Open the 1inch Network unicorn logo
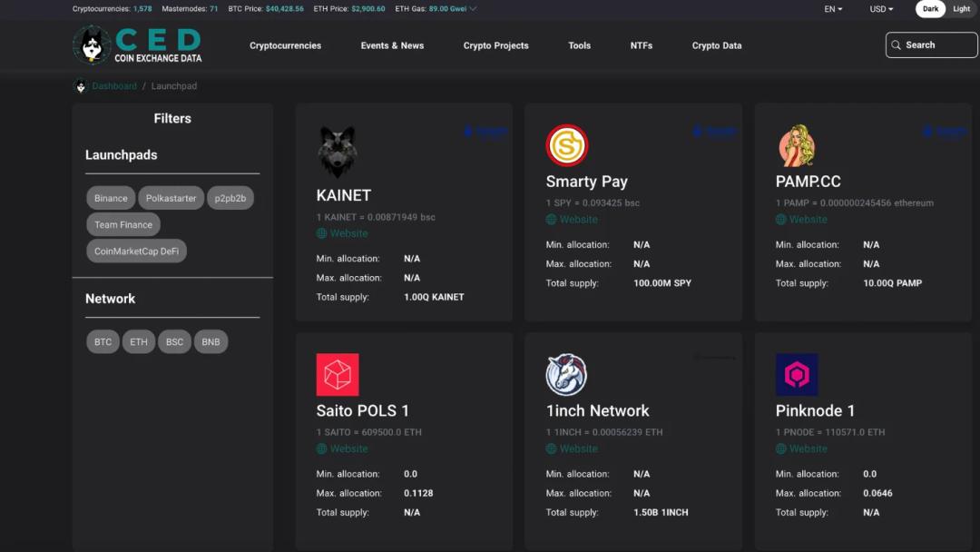This screenshot has width=980, height=552. tap(566, 374)
